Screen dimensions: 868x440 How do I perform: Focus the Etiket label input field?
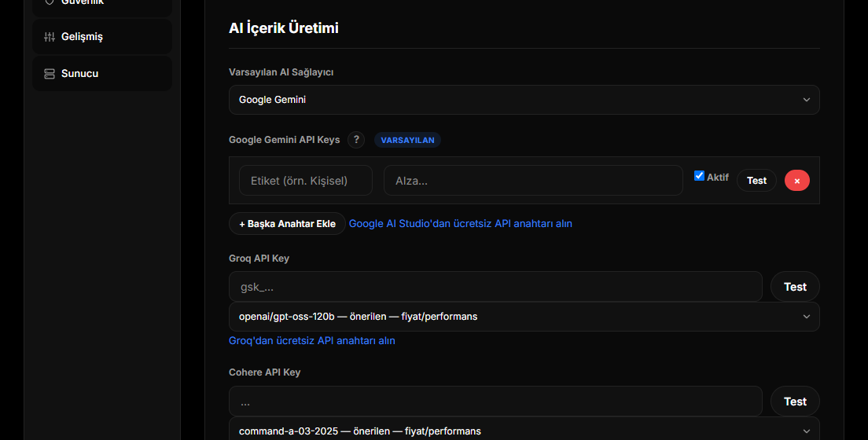[306, 181]
